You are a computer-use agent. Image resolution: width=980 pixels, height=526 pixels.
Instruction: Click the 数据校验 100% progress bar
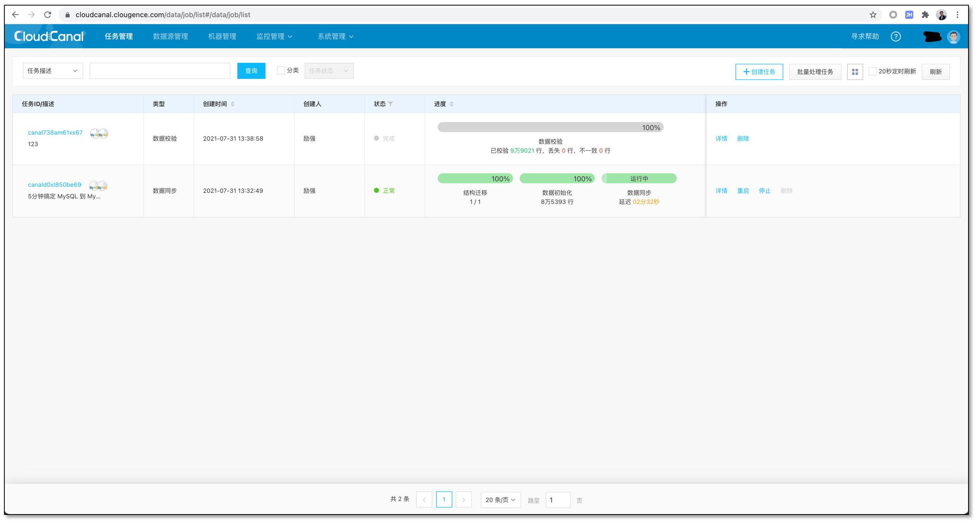[x=550, y=127]
